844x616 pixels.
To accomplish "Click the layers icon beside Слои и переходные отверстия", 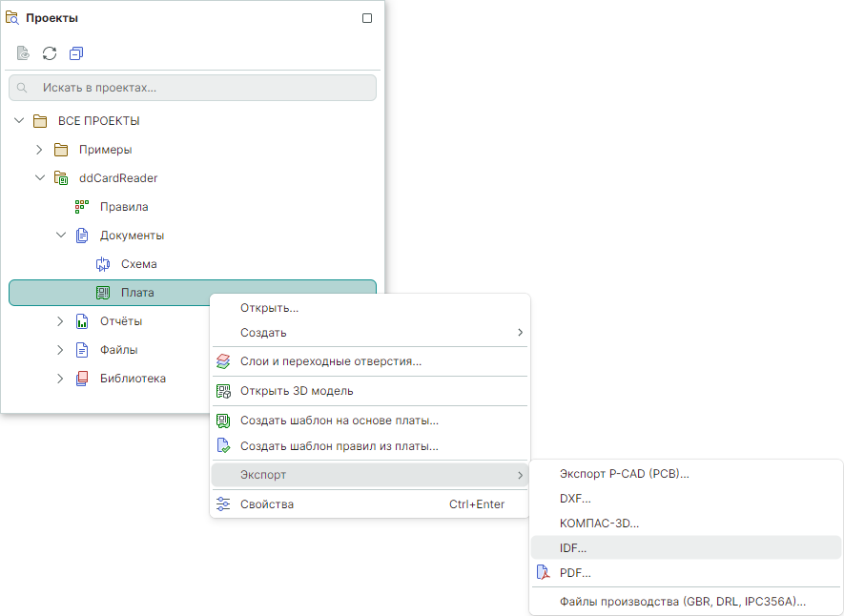I will (x=223, y=361).
